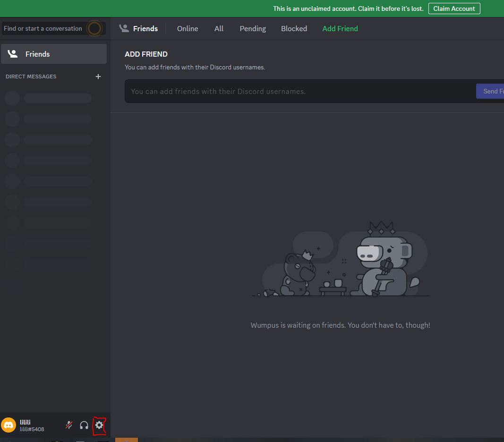Toggle the headphones deafen icon
This screenshot has width=504, height=442.
(x=84, y=425)
